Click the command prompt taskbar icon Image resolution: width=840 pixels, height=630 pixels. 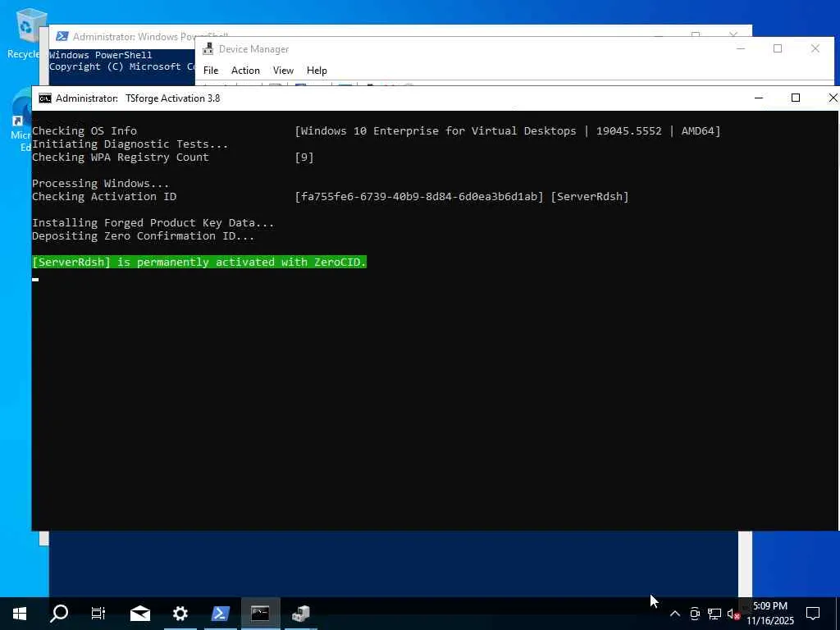tap(260, 614)
